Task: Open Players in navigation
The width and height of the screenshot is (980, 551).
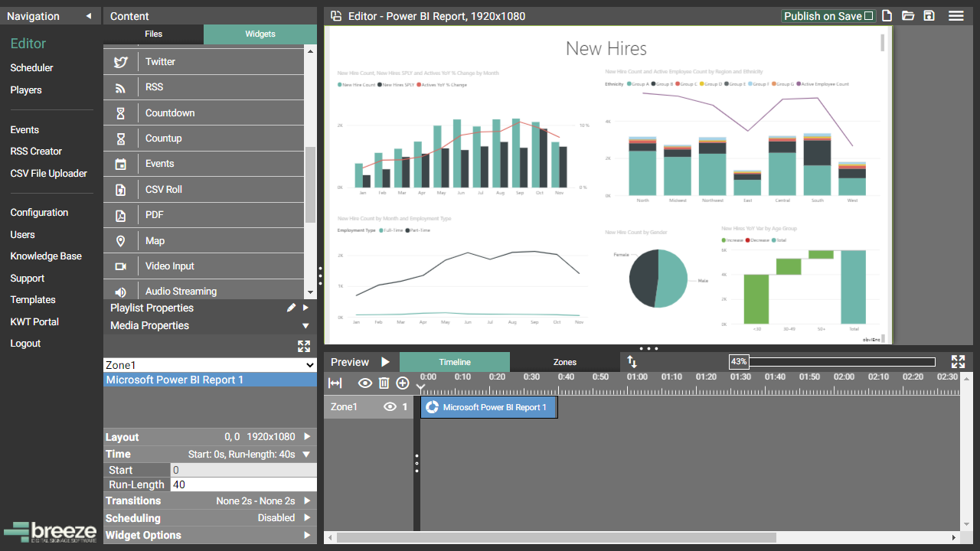Action: pyautogui.click(x=26, y=90)
